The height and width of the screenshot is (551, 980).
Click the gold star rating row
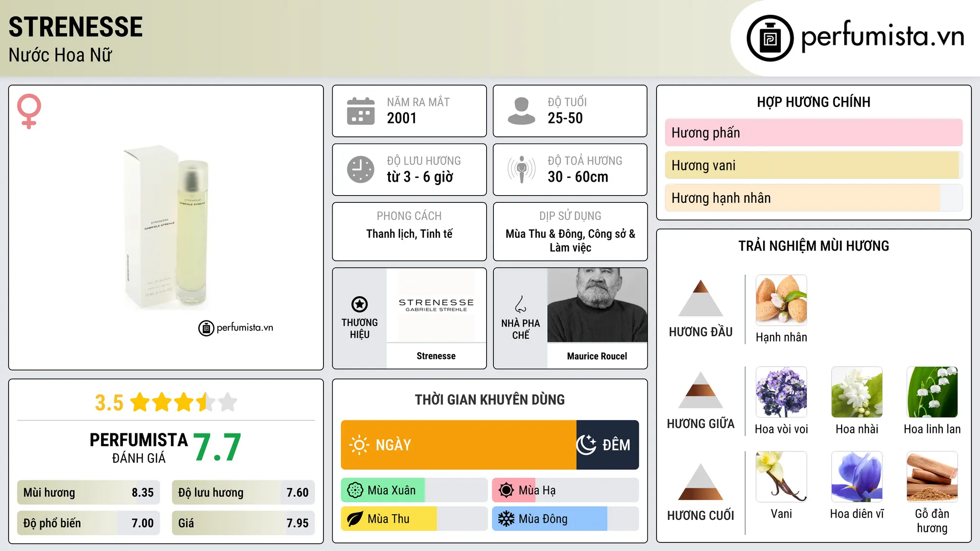[x=184, y=402]
